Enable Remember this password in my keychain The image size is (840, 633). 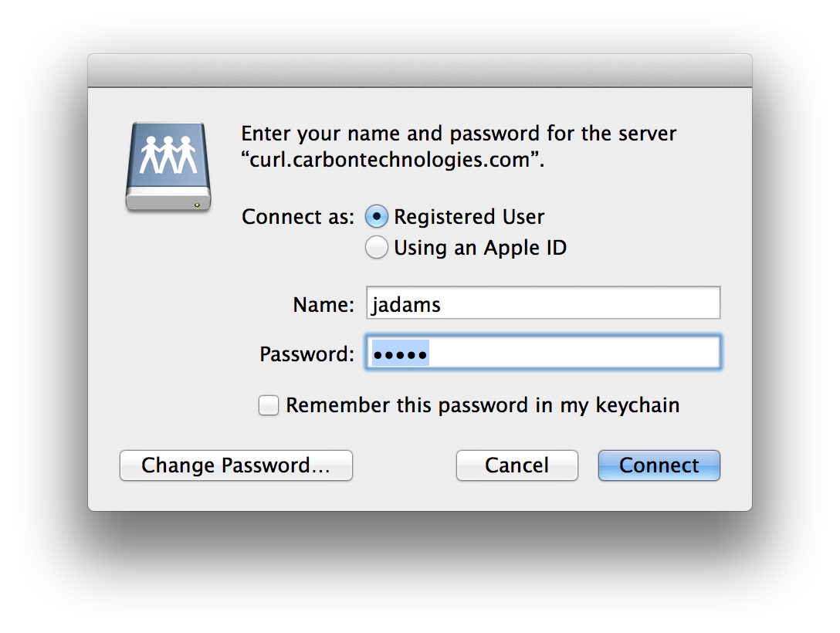(x=268, y=405)
